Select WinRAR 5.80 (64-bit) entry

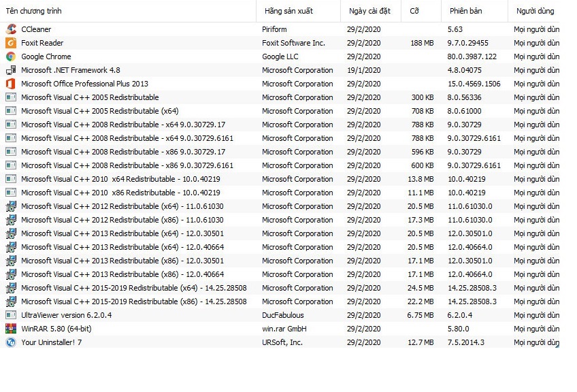coord(56,329)
